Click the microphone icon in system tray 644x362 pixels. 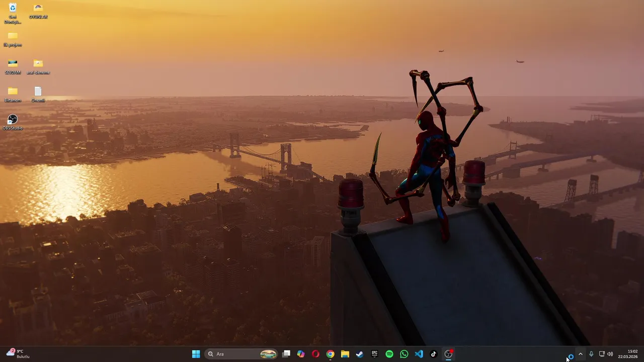591,354
